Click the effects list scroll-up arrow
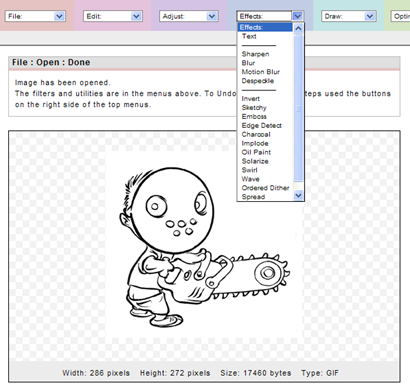 coord(298,28)
